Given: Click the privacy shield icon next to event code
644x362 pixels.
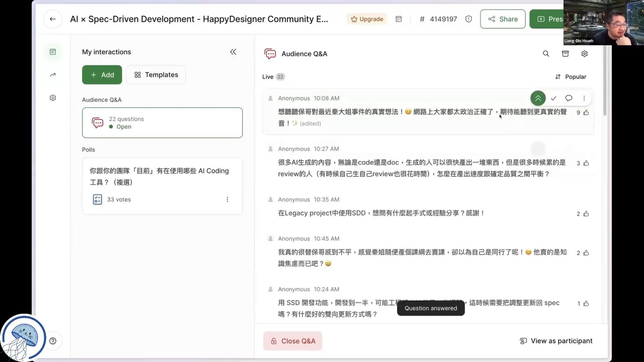Looking at the screenshot, I should [469, 19].
